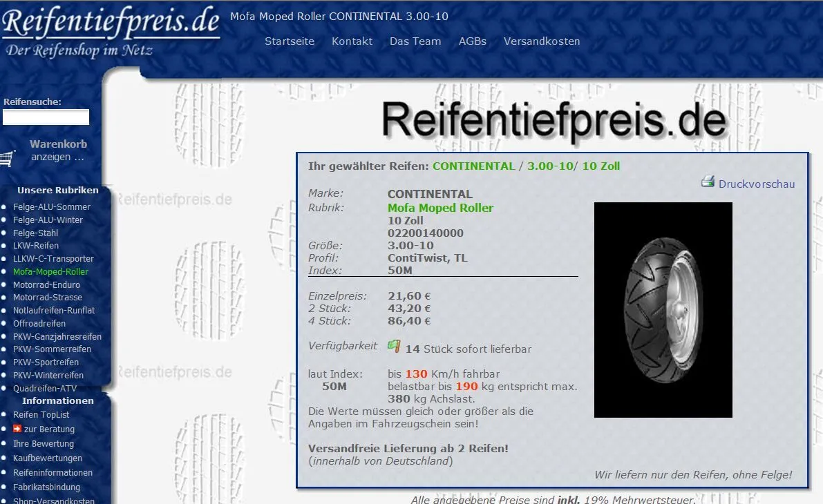Click the red arrow icon next to zur Beratung
The image size is (823, 504).
click(x=17, y=429)
